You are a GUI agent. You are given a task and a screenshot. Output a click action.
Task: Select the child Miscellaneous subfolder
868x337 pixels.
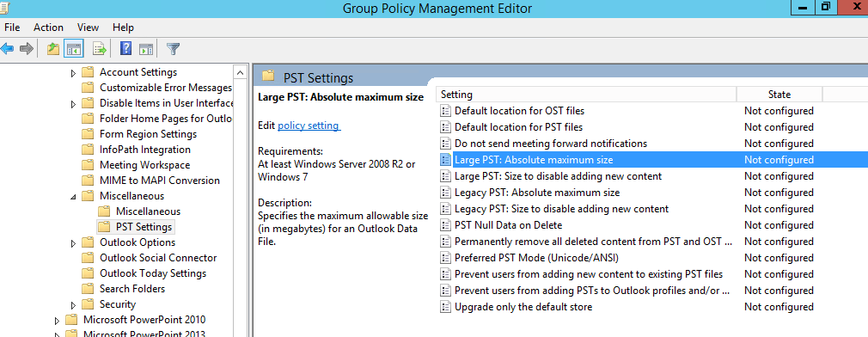[x=148, y=211]
